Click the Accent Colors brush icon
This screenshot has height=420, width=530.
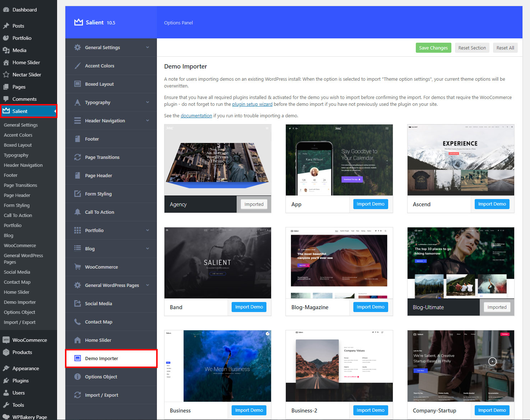click(78, 66)
